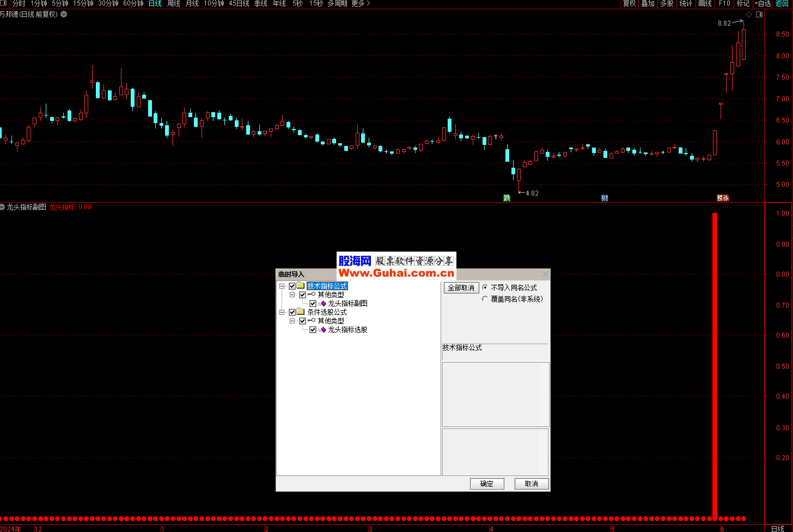The width and height of the screenshot is (793, 532).
Task: Click 取消 to cancel import
Action: pyautogui.click(x=532, y=484)
